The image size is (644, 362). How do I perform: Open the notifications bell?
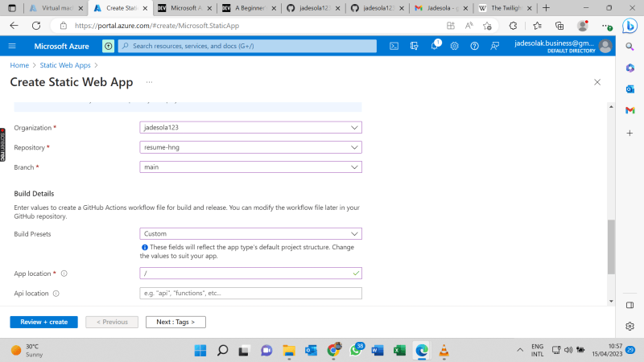point(435,46)
